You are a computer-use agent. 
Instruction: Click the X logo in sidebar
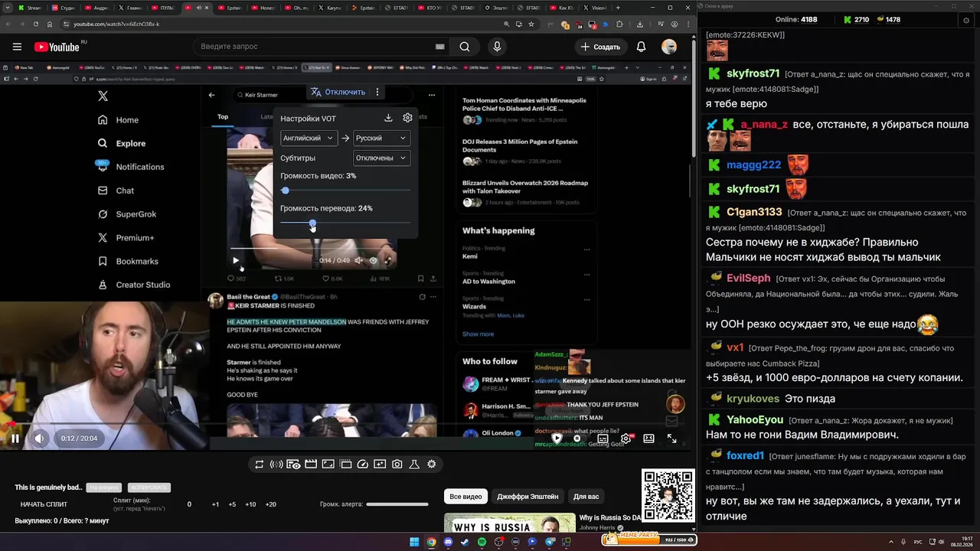pyautogui.click(x=103, y=96)
